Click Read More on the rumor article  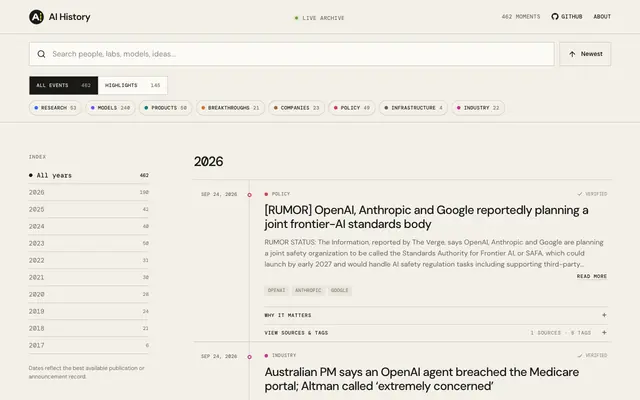591,276
